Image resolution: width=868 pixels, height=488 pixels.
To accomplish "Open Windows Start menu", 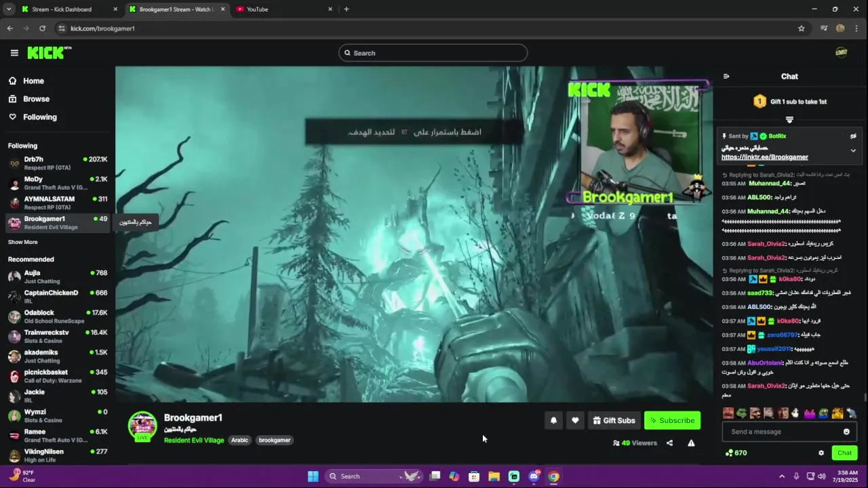I will (x=313, y=476).
